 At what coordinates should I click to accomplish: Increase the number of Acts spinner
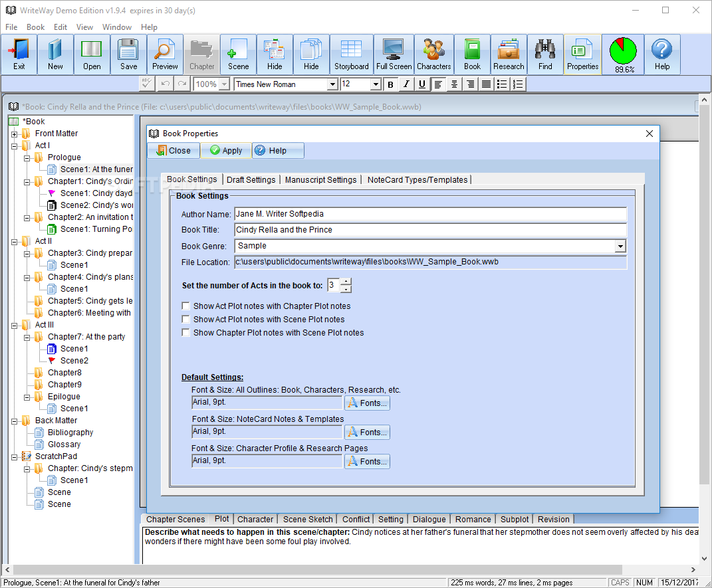click(x=346, y=282)
